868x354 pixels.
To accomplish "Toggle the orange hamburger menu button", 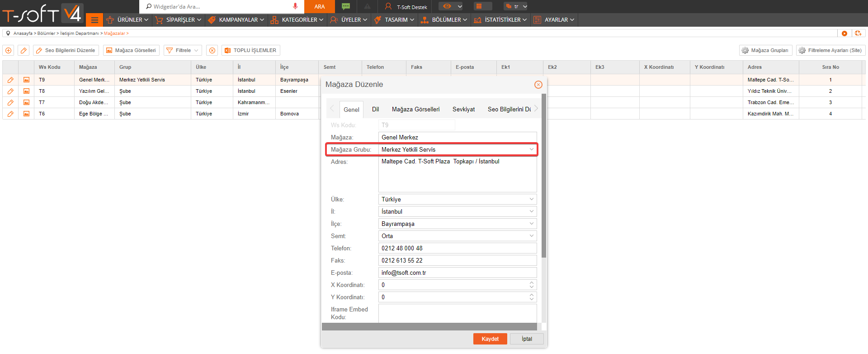I will 94,20.
